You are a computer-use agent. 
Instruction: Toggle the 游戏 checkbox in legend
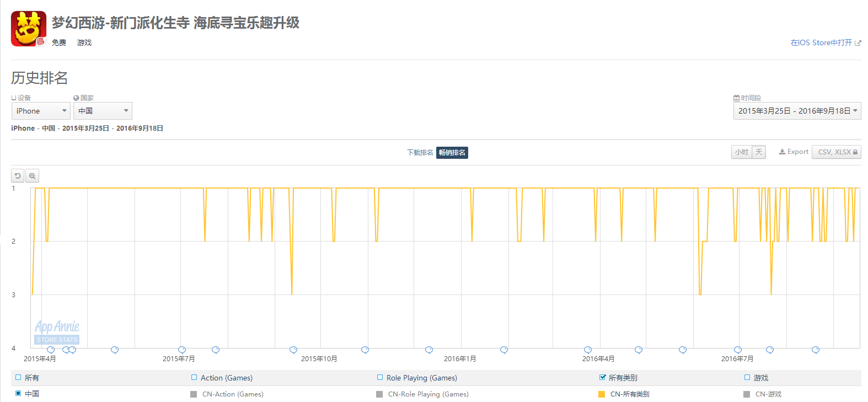pos(747,377)
